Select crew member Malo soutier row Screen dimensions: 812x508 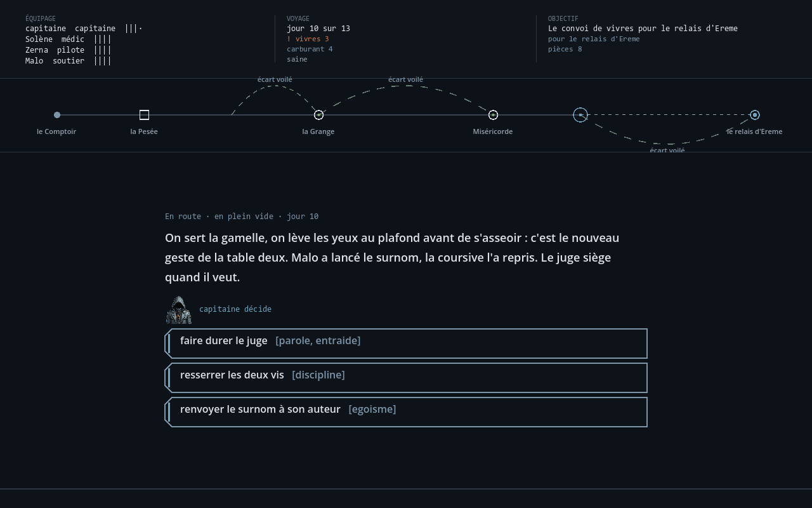(69, 61)
